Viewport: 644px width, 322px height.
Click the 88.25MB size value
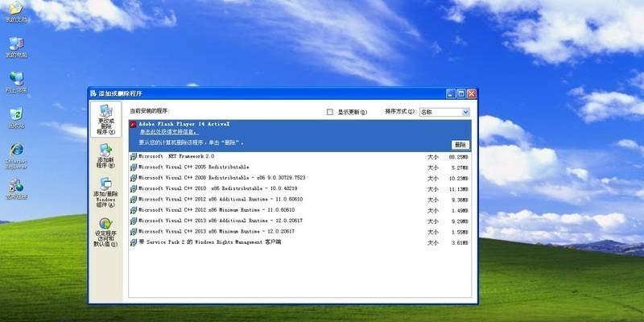coord(458,157)
